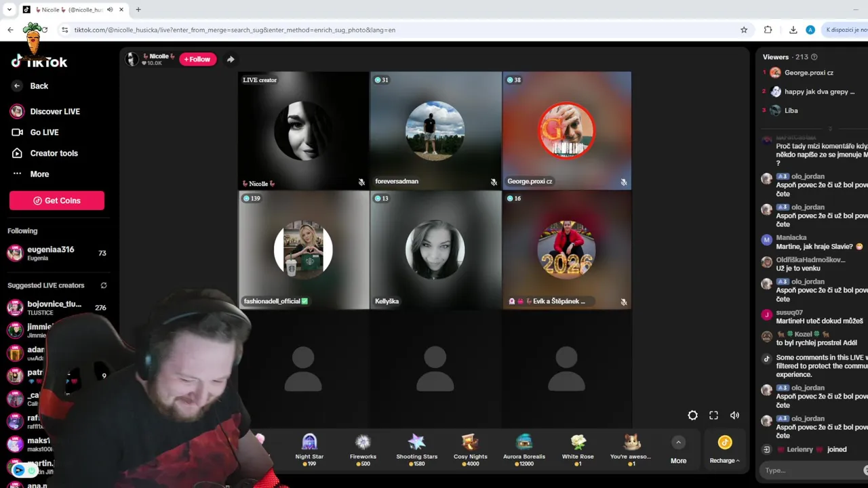Image resolution: width=868 pixels, height=488 pixels.
Task: Refresh Suggested LIVE creators list
Action: tap(104, 285)
